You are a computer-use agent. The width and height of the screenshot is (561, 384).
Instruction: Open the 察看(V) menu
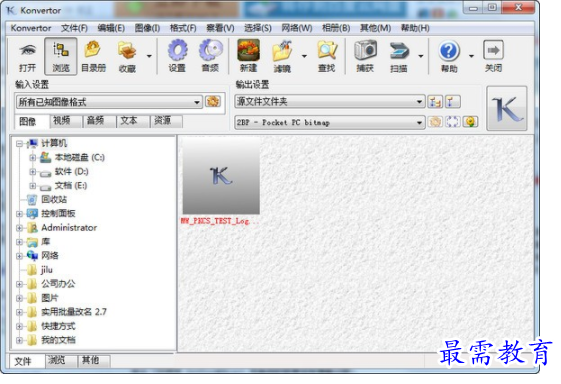[220, 28]
